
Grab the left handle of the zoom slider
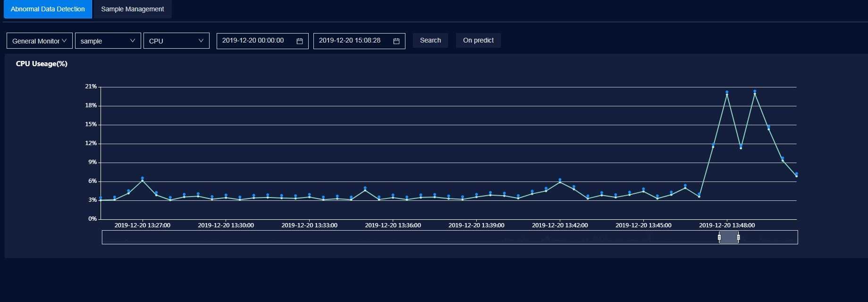click(x=719, y=237)
